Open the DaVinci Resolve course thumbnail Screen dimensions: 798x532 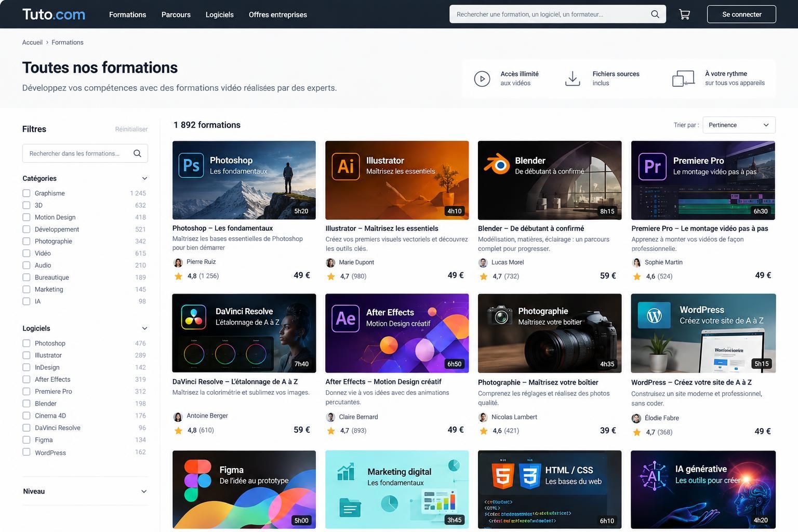(x=244, y=333)
